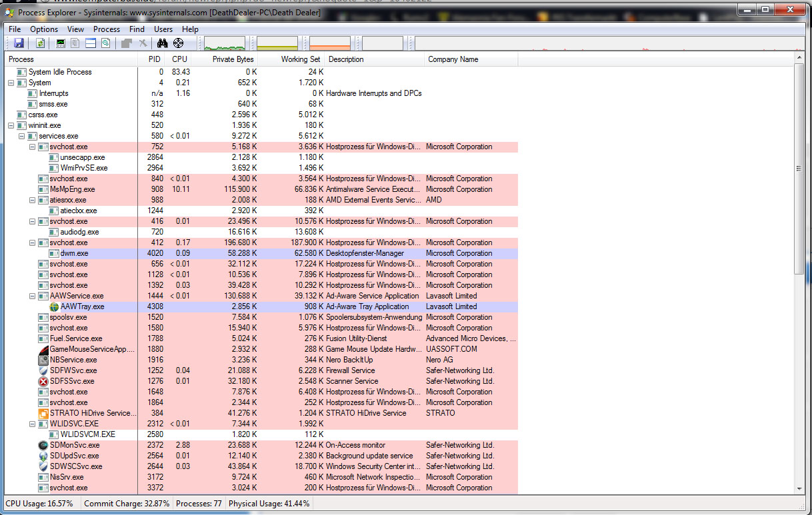Select the audiodg.exe row
Image resolution: width=812 pixels, height=515 pixels.
(261, 232)
